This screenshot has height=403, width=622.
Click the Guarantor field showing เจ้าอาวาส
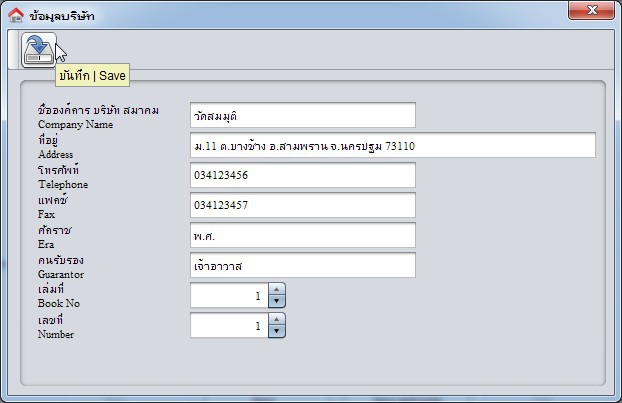tap(303, 265)
